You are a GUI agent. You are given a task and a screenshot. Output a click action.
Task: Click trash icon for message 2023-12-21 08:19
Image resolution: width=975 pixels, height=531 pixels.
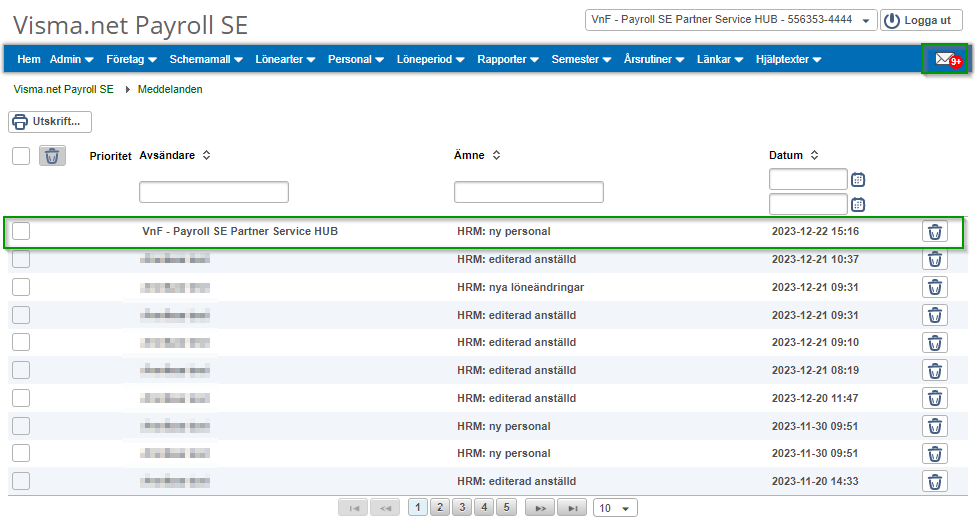click(x=935, y=371)
